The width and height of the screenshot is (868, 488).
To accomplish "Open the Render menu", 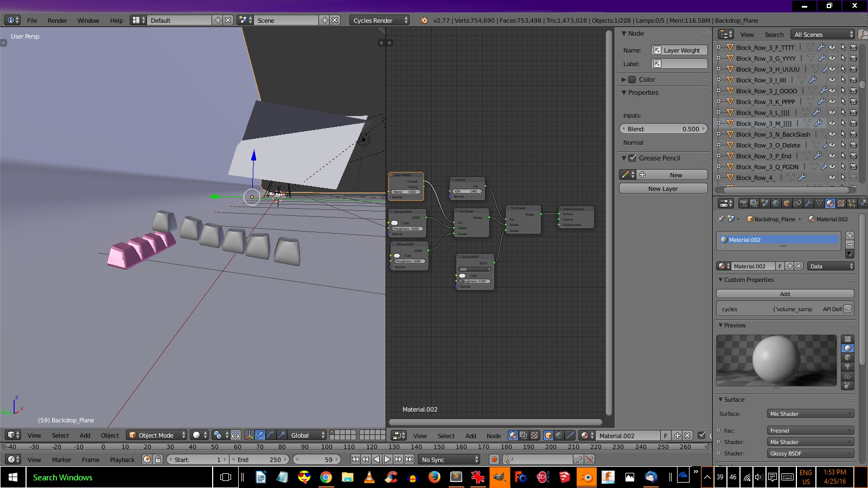I will pos(57,20).
